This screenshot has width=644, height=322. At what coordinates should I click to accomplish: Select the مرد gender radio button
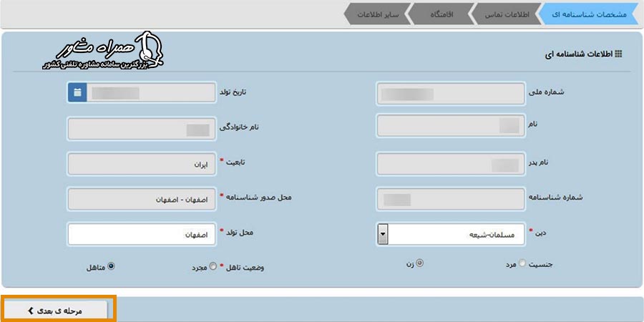pyautogui.click(x=522, y=263)
